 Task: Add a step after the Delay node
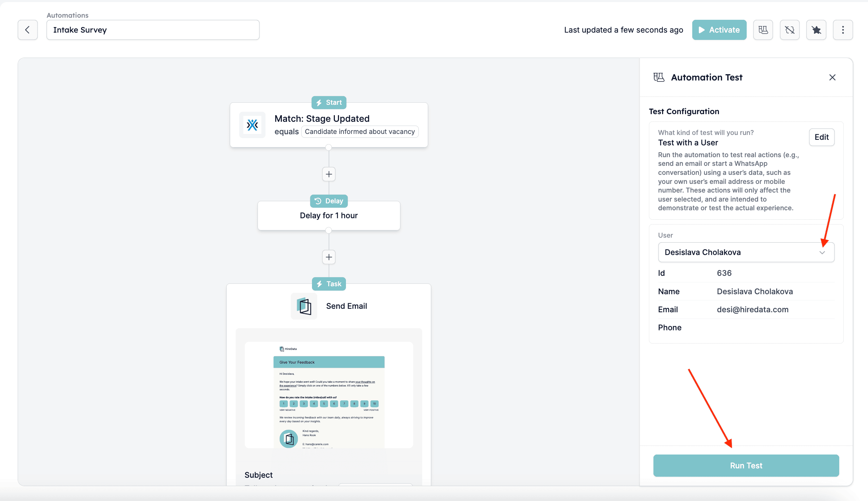pyautogui.click(x=329, y=257)
